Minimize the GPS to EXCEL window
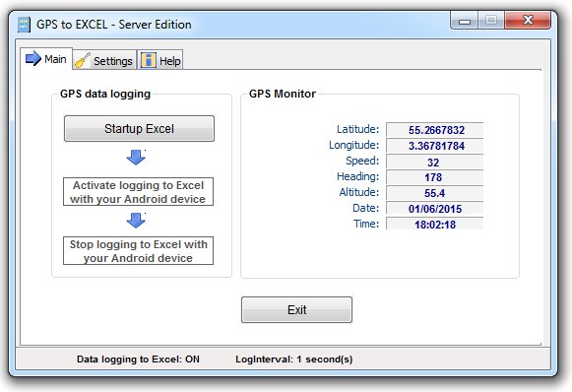The height and width of the screenshot is (392, 572). [464, 21]
